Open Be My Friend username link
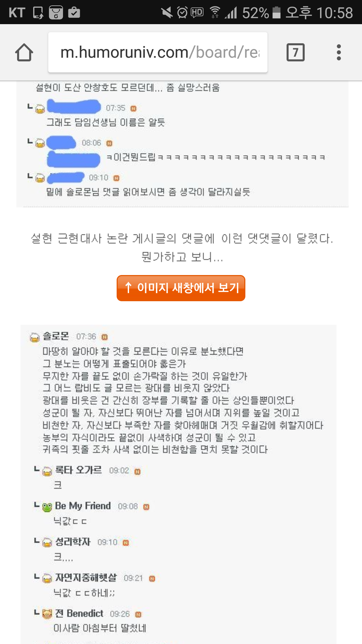This screenshot has height=644, width=362. [83, 506]
